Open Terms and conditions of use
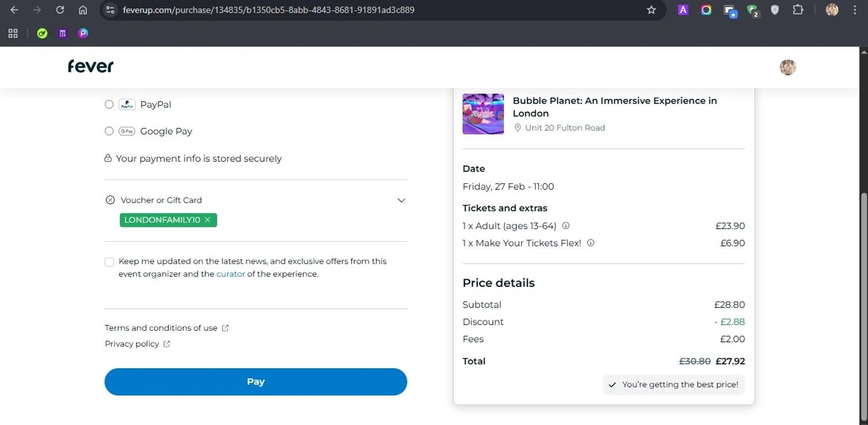The width and height of the screenshot is (868, 425). [161, 328]
